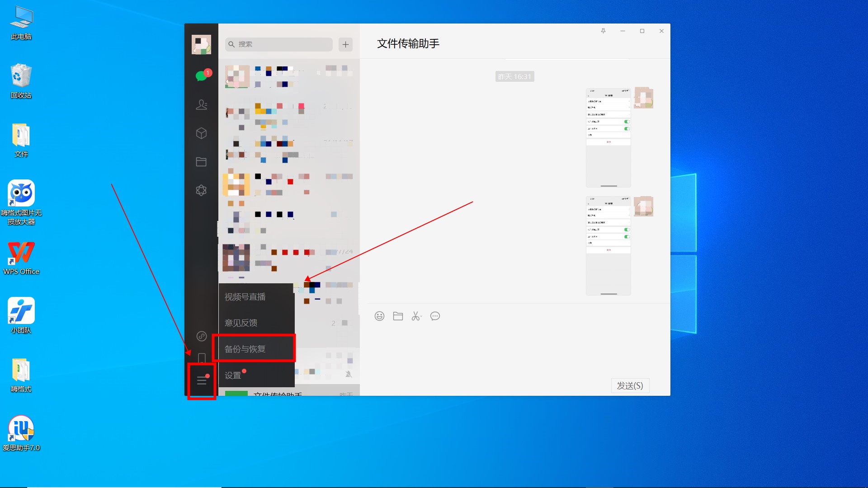Open the Contacts icon in sidebar
868x488 pixels.
(x=202, y=105)
